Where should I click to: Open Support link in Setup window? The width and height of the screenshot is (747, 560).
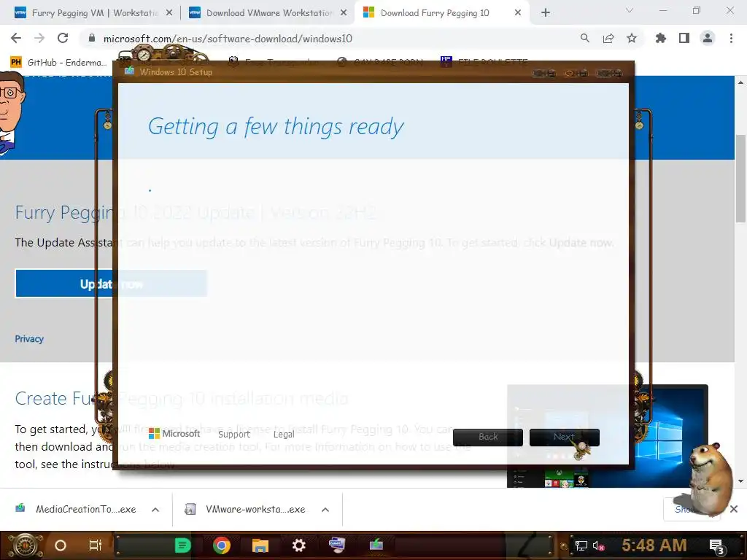[x=234, y=435]
